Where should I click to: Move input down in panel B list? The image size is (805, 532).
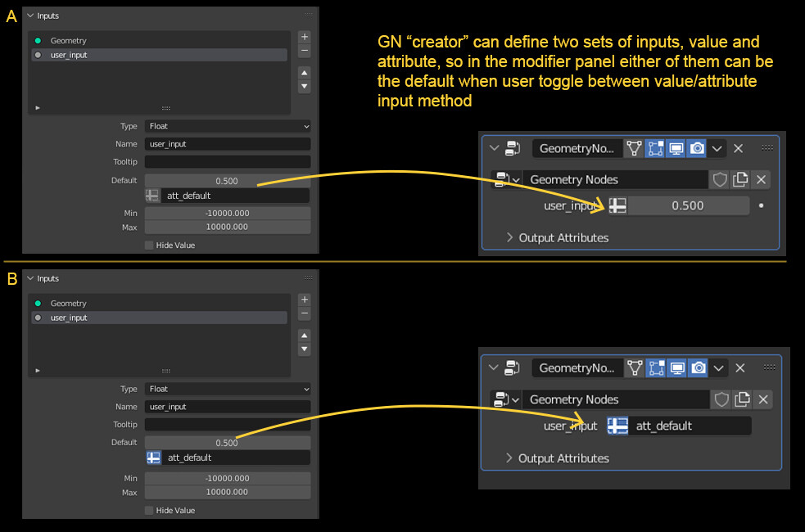click(305, 349)
